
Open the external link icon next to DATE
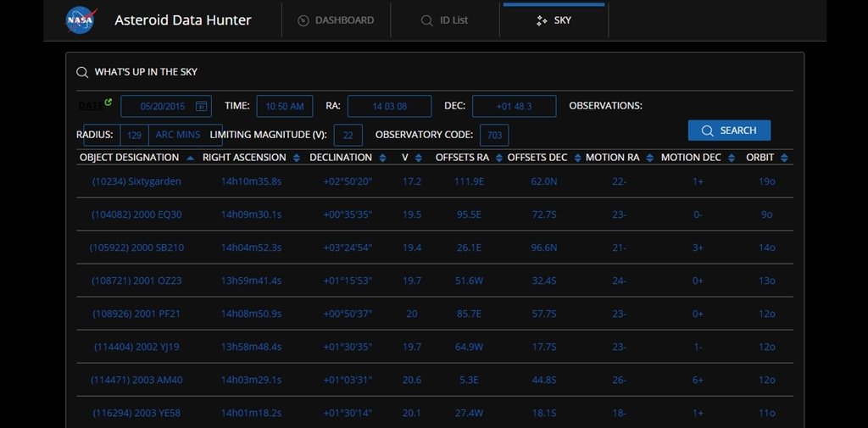point(108,102)
